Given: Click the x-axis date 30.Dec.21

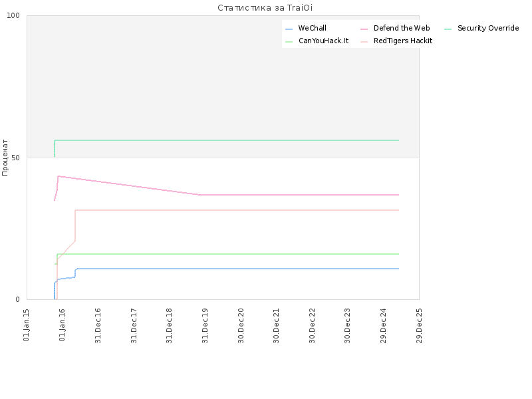Looking at the screenshot, I should point(277,326).
